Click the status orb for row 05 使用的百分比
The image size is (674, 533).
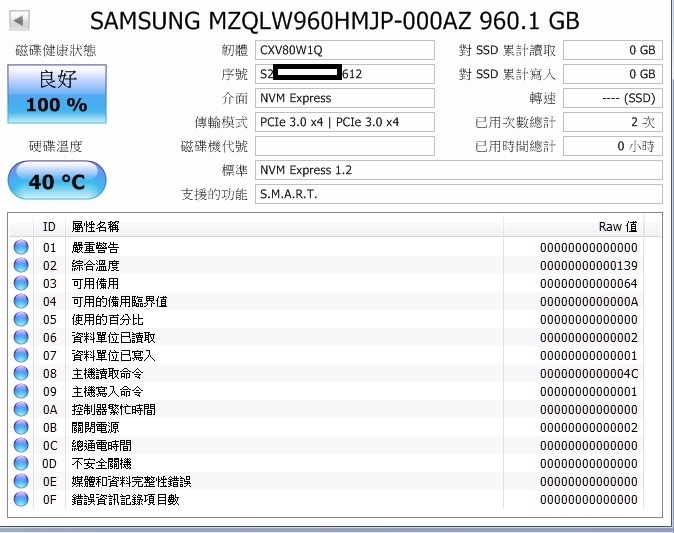(21, 319)
